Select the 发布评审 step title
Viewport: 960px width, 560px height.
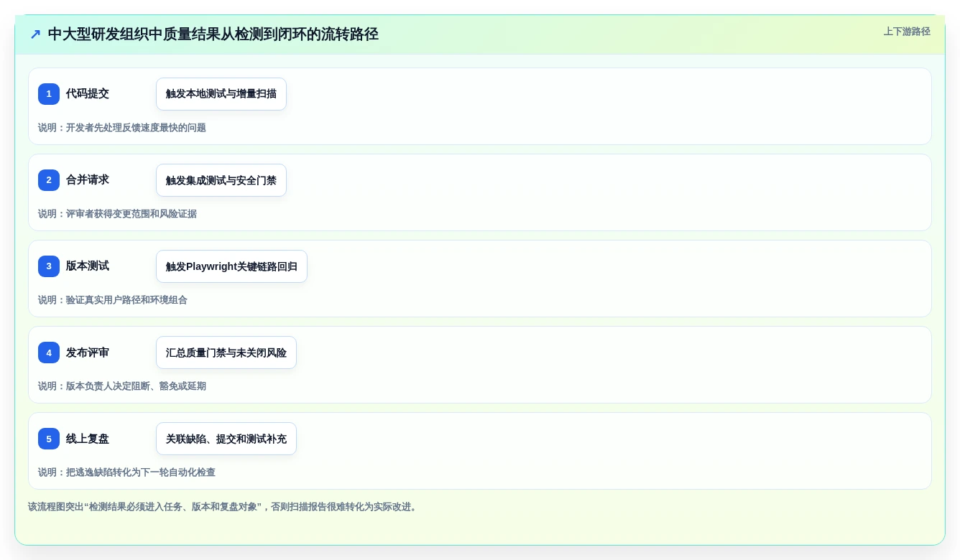coord(88,353)
